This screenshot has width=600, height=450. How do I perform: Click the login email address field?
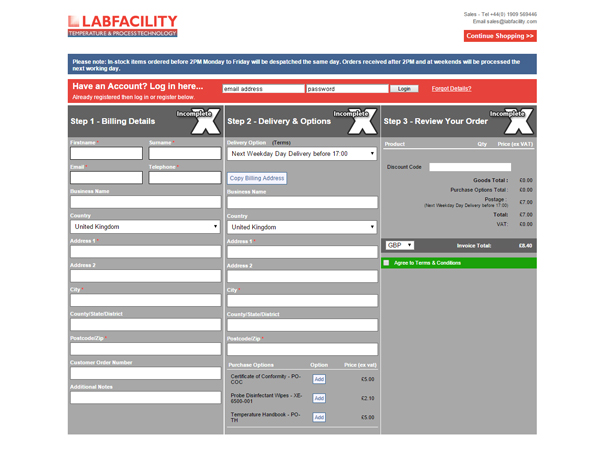(x=264, y=89)
